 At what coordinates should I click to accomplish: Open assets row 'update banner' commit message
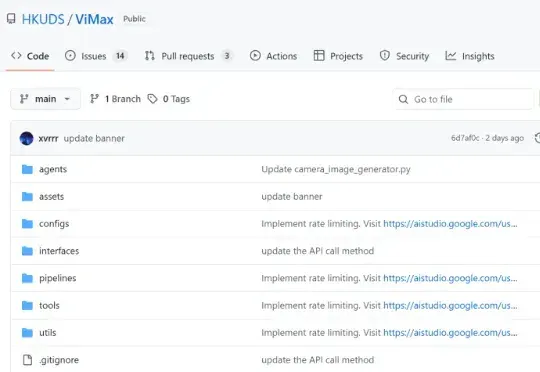click(292, 197)
